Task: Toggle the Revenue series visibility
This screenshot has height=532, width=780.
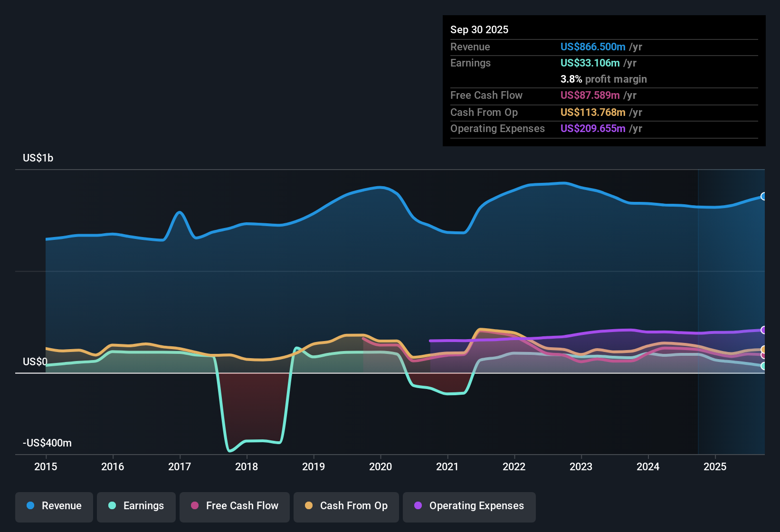Action: coord(54,506)
